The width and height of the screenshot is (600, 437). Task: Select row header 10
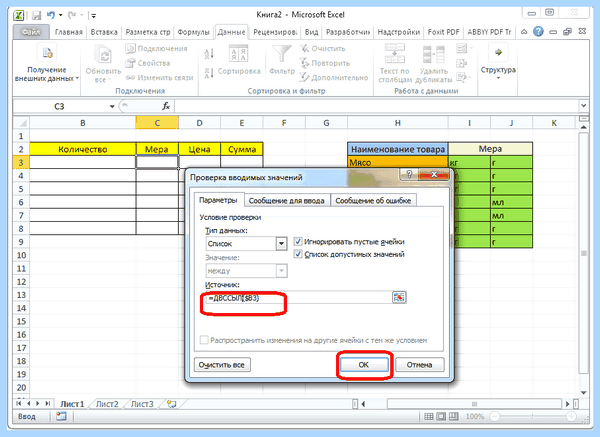click(21, 255)
